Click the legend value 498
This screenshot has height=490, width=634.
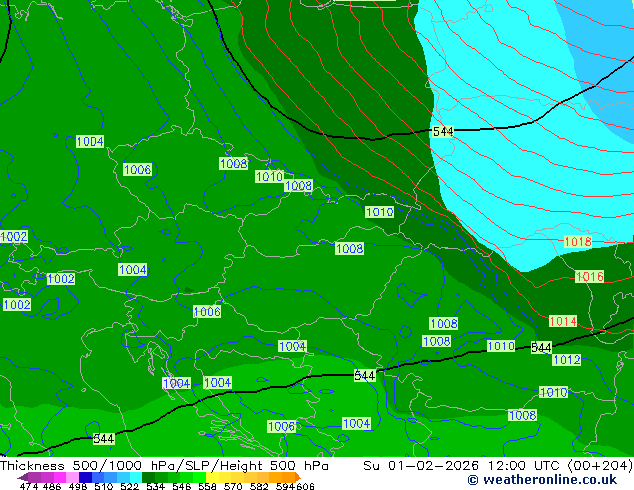pos(78,486)
